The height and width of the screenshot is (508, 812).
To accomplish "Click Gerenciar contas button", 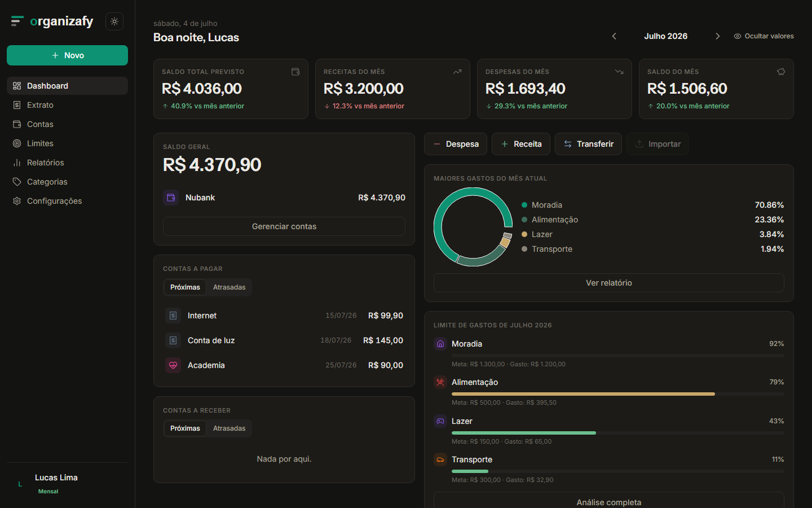I will click(x=284, y=226).
